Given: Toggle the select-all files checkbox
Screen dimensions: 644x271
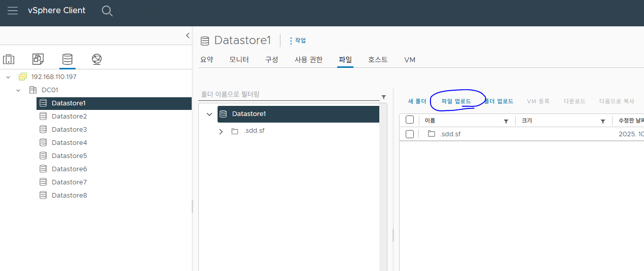Looking at the screenshot, I should [410, 120].
